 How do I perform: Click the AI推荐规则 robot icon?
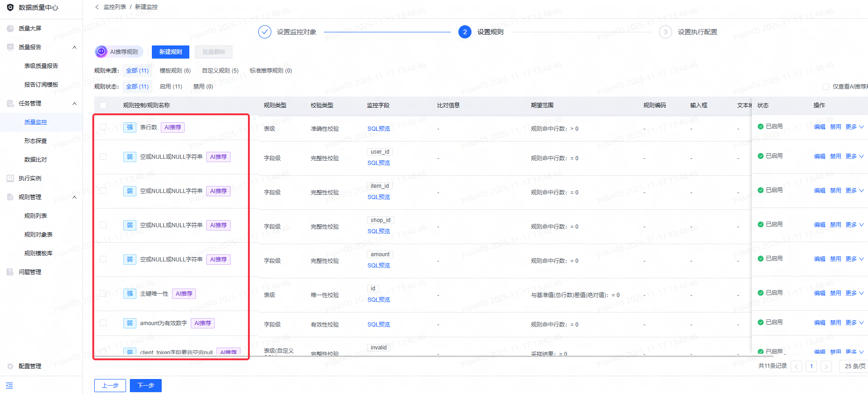[101, 52]
